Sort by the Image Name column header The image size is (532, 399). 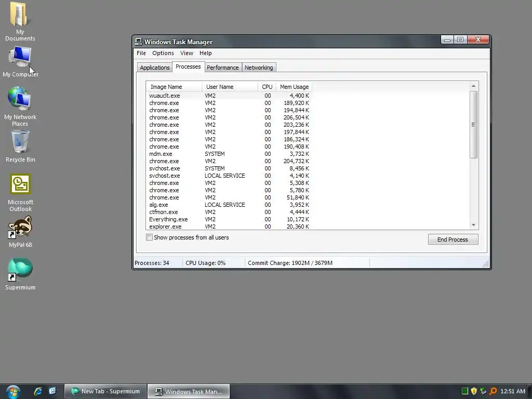coord(174,87)
